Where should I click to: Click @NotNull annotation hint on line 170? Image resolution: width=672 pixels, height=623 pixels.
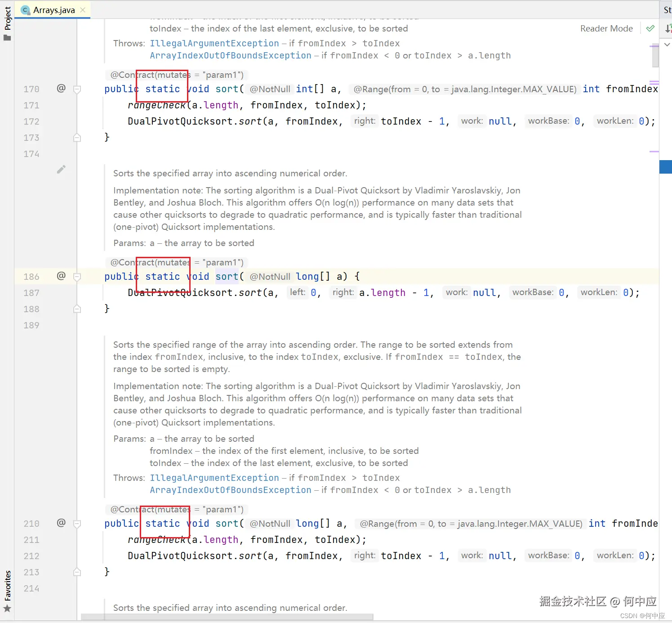270,89
